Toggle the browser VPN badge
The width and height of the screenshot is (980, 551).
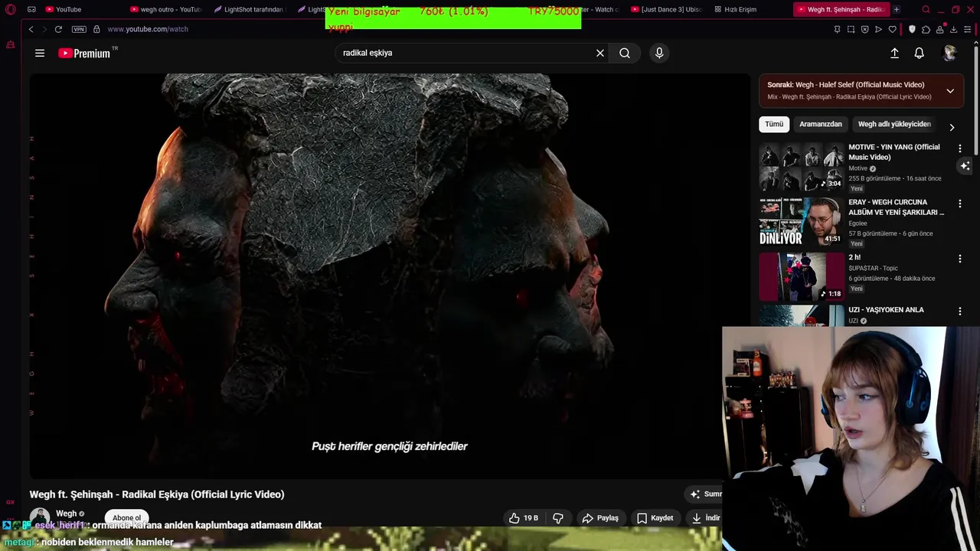click(79, 29)
